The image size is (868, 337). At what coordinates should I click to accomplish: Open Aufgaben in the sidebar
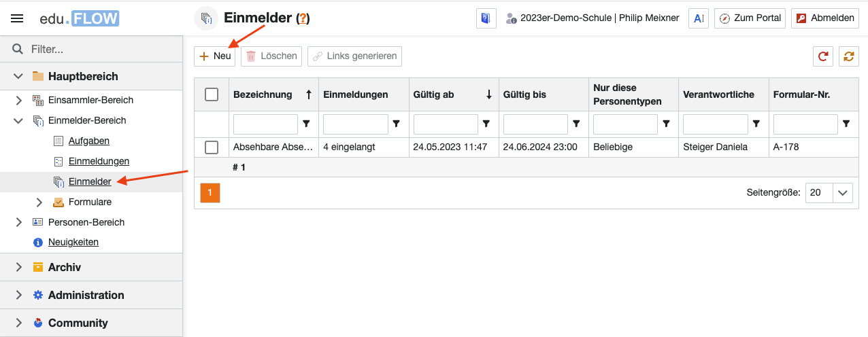click(x=88, y=141)
